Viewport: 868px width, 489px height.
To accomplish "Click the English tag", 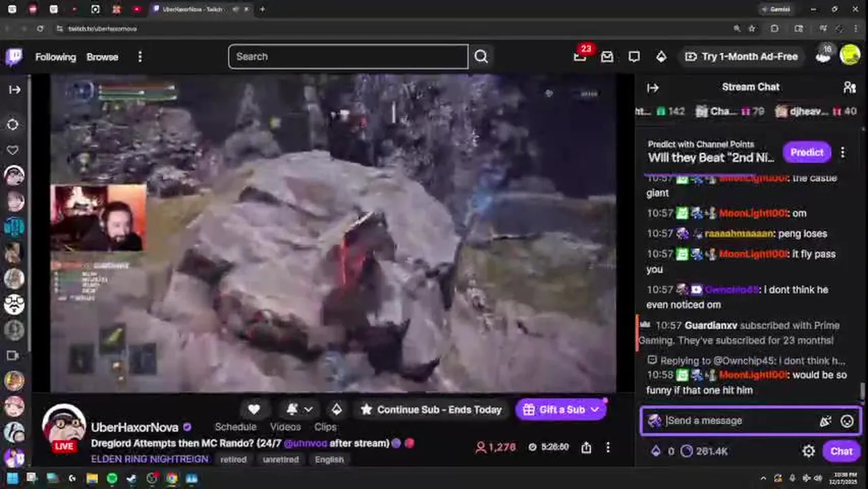I will 329,459.
